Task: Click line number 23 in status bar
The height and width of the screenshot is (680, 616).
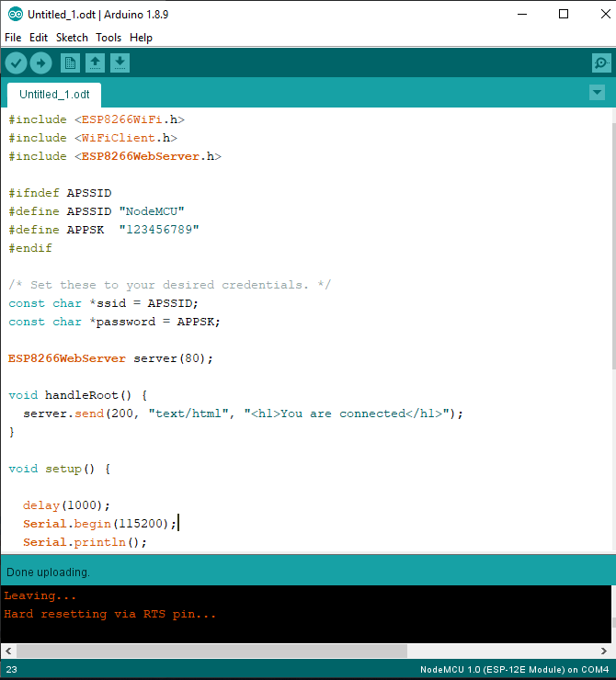Action: pyautogui.click(x=12, y=670)
